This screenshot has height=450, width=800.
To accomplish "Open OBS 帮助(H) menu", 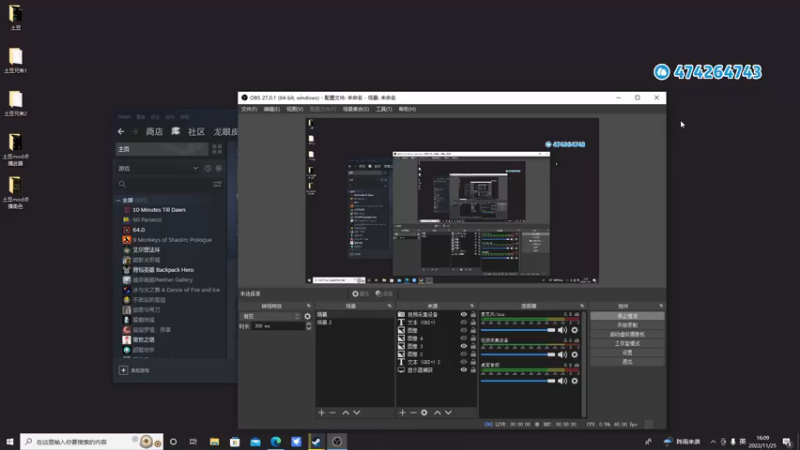I will coord(407,109).
